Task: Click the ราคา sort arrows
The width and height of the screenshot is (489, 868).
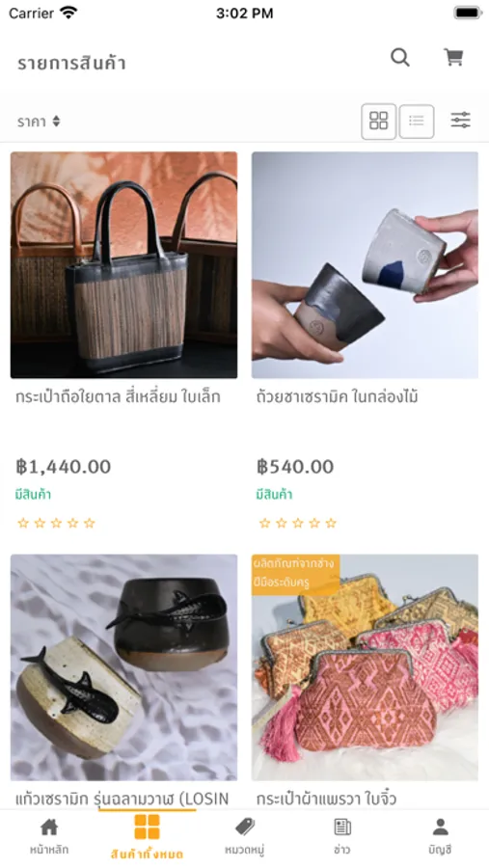Action: pos(56,122)
